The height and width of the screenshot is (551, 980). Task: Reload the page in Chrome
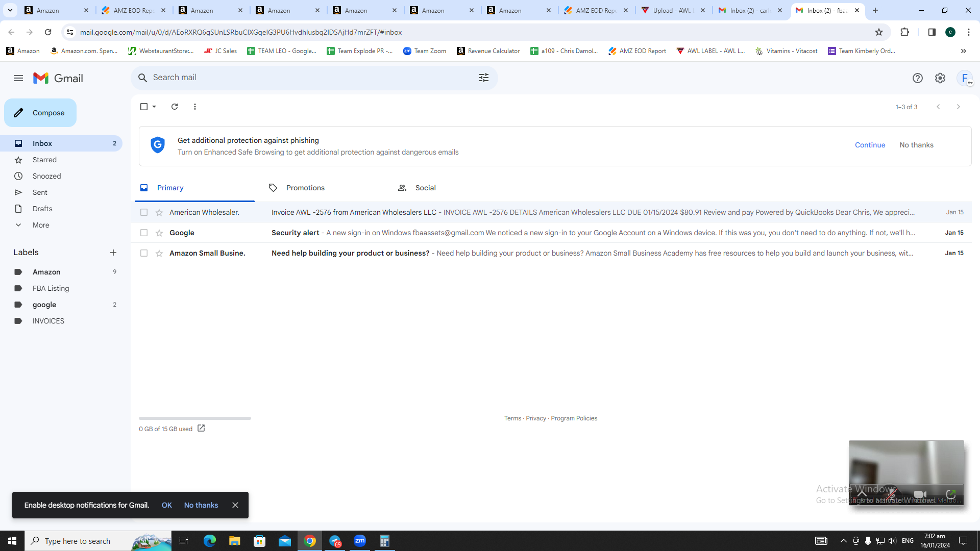point(48,32)
